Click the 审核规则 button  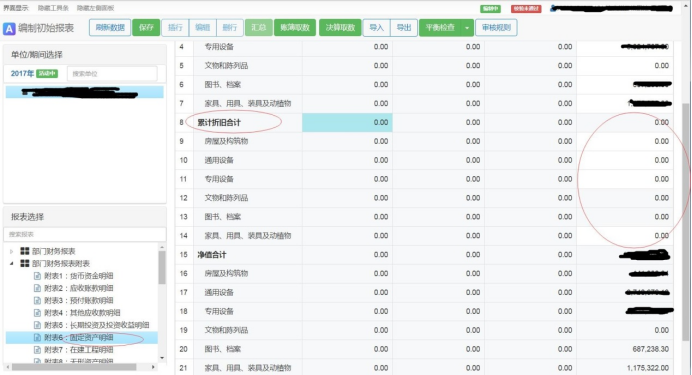coord(496,28)
